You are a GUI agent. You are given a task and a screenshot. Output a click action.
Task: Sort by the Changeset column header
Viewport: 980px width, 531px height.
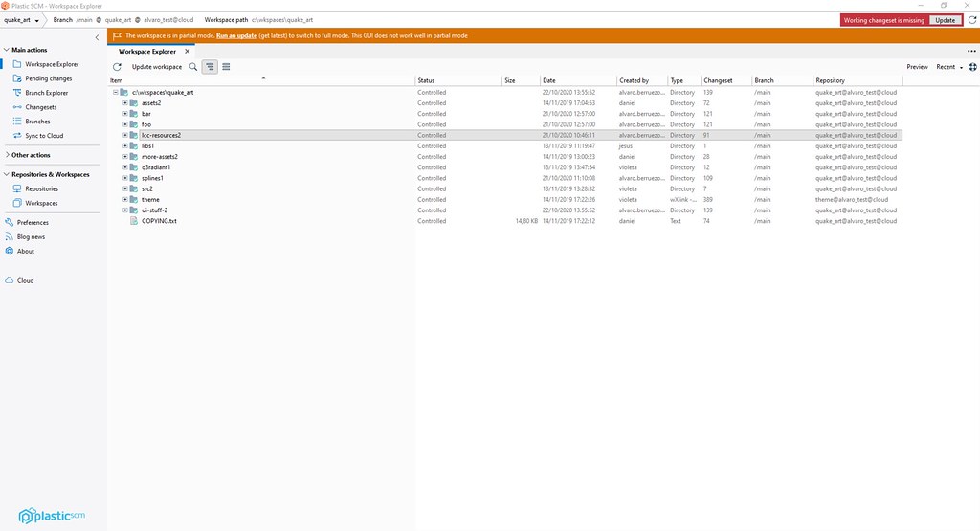pos(726,80)
